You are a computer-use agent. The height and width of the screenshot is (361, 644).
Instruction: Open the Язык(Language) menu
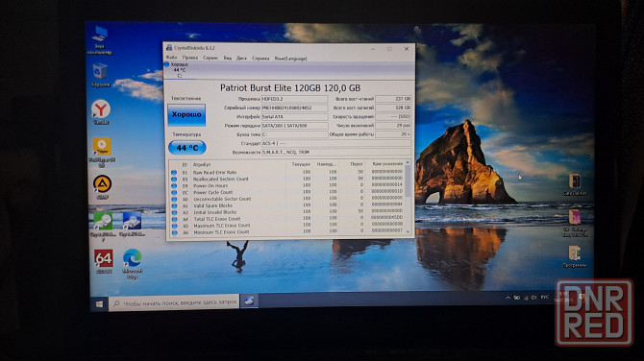pyautogui.click(x=290, y=59)
